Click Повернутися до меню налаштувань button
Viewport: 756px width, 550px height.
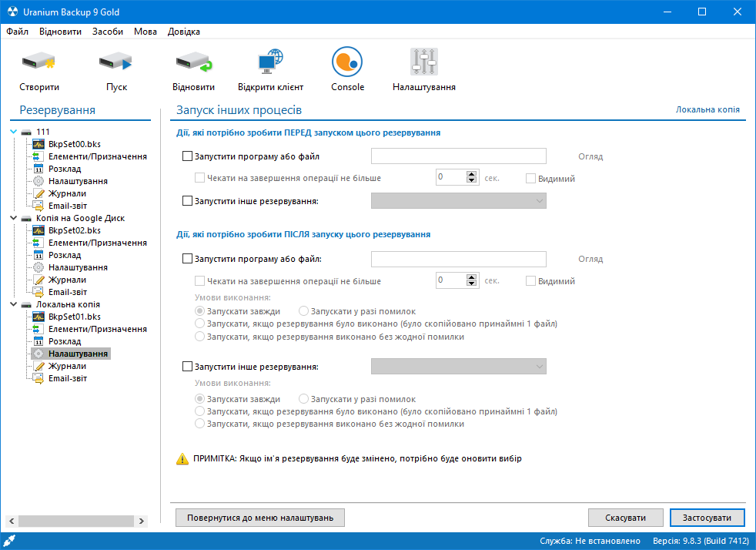260,518
